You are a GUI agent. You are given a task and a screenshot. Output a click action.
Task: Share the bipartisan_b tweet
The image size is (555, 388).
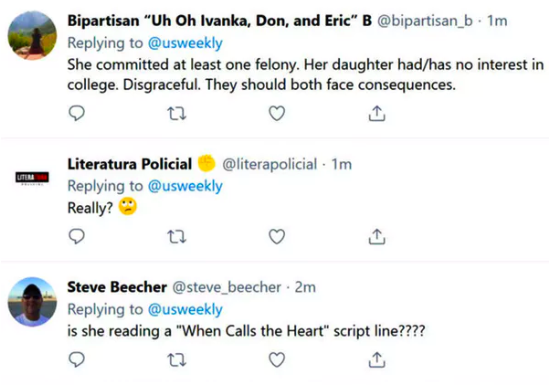pyautogui.click(x=377, y=113)
